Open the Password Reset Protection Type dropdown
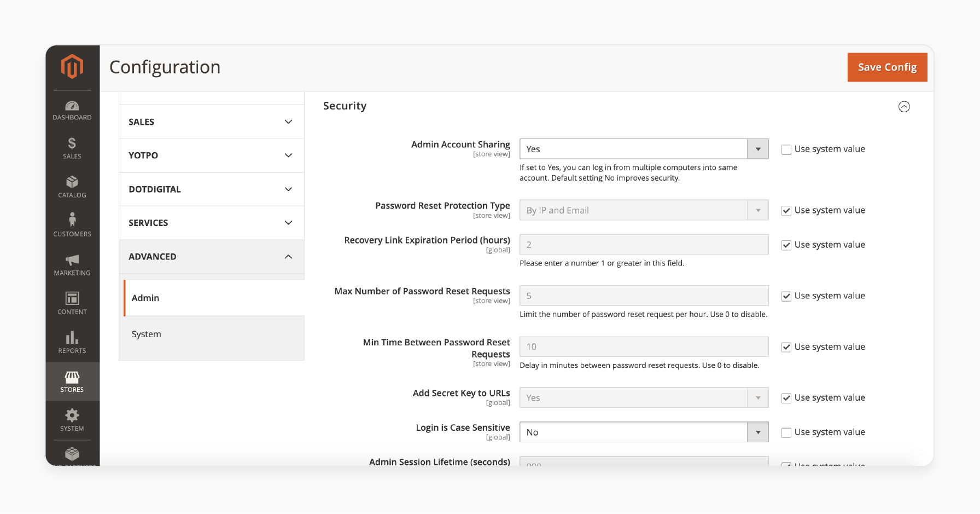Screen dimensions: 980x514 tap(644, 210)
